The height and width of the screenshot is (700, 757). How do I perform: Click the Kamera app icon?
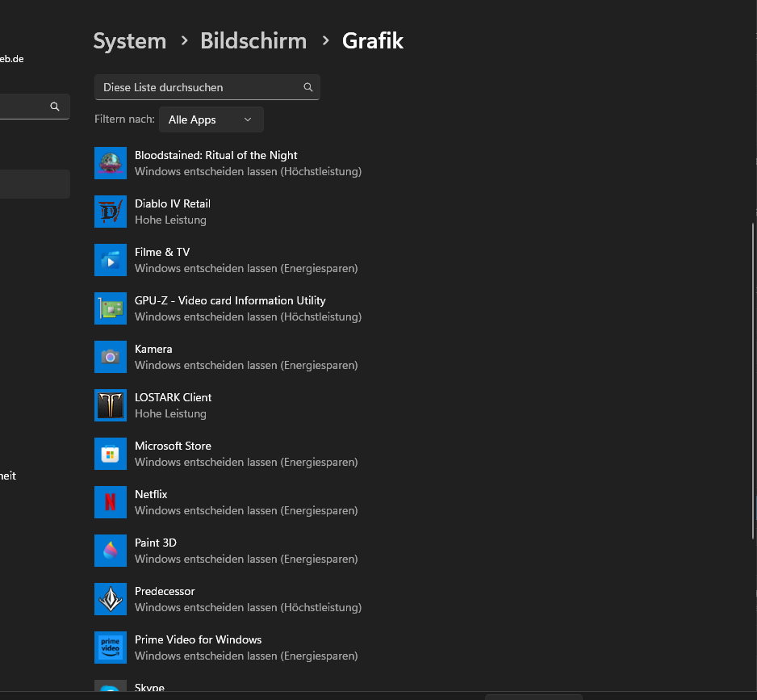[111, 357]
